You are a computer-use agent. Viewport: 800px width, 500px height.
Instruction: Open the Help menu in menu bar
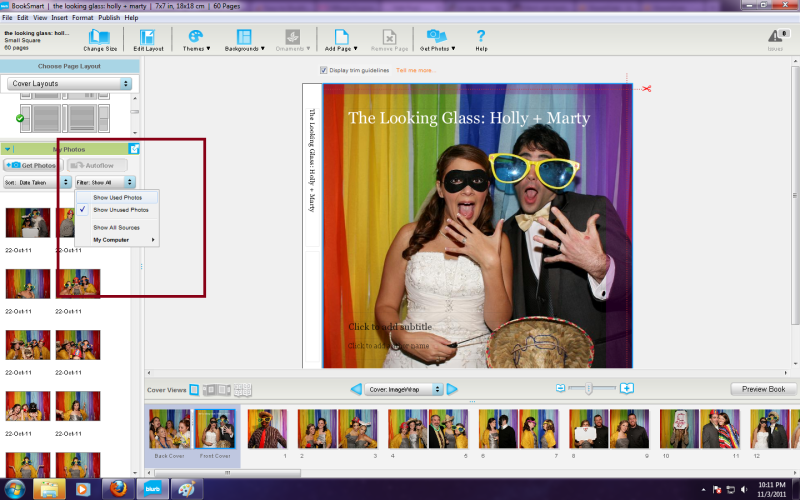tap(131, 17)
